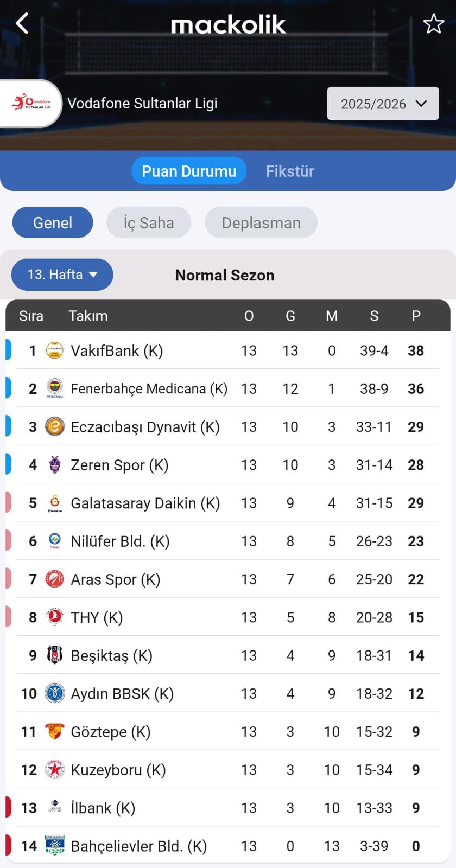Switch to the Puan Durumu tab
This screenshot has height=868, width=456.
189,171
